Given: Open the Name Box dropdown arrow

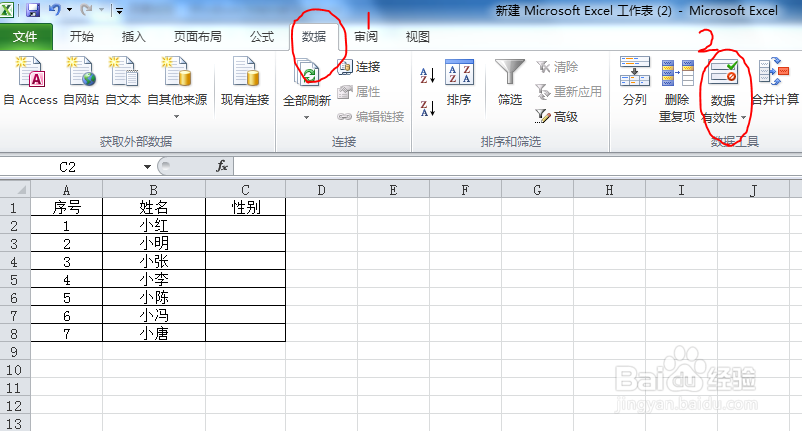Looking at the screenshot, I should [147, 167].
